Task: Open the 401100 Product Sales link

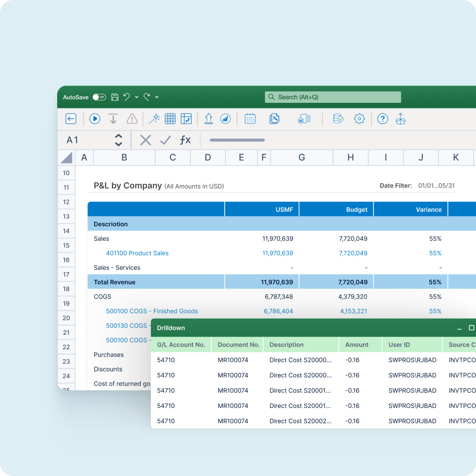Action: [x=137, y=253]
